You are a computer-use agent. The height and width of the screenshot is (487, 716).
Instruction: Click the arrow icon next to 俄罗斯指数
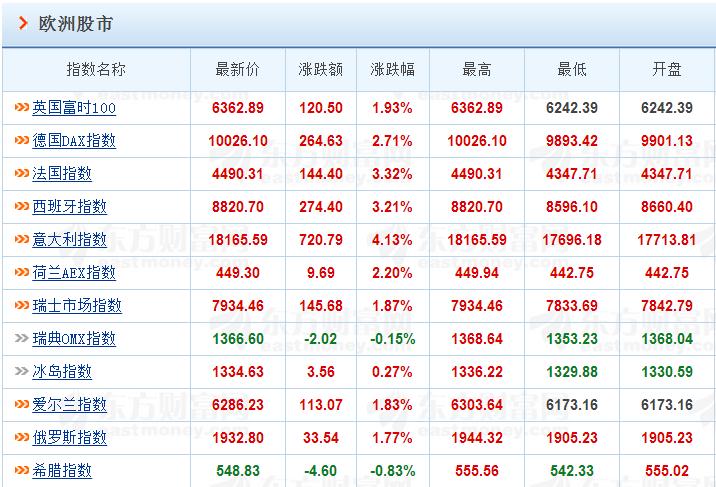tap(21, 438)
